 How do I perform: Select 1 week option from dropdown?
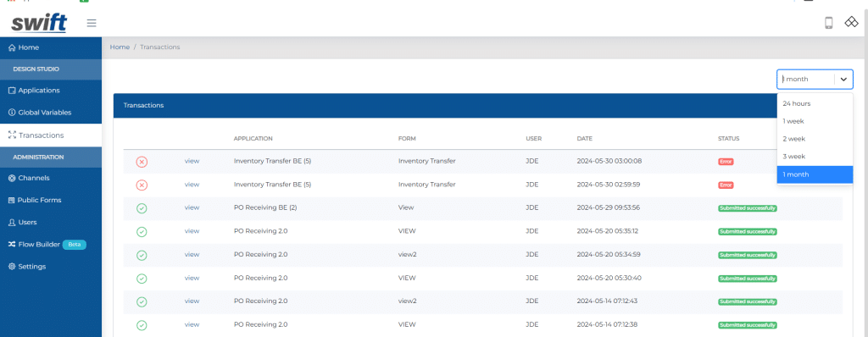815,121
